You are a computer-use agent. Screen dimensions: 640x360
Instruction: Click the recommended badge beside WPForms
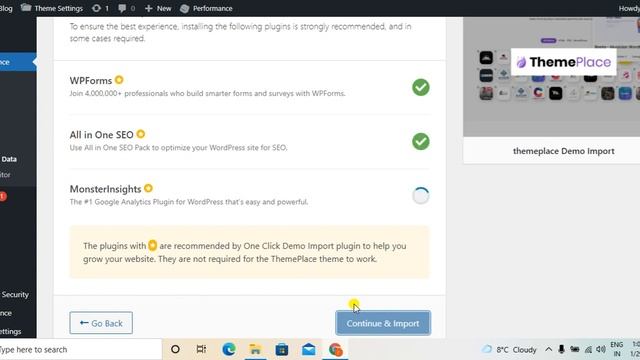(119, 80)
